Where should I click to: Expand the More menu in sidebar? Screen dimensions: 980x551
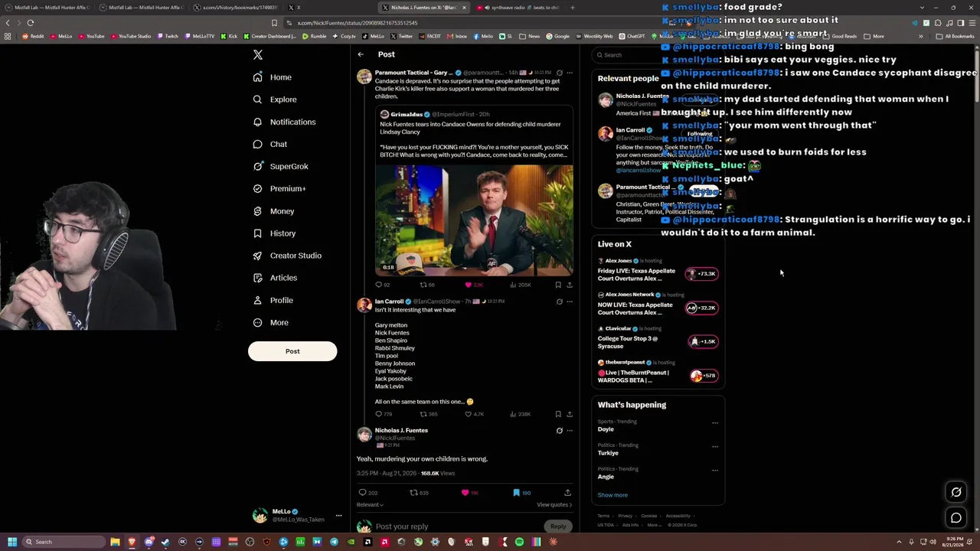(270, 323)
